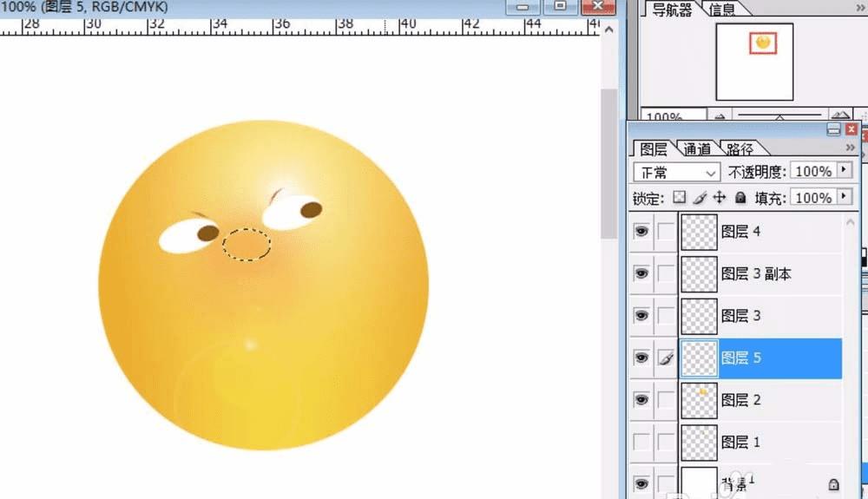The height and width of the screenshot is (499, 868).
Task: Click the highlighted 图层 5 layer name
Action: point(740,358)
